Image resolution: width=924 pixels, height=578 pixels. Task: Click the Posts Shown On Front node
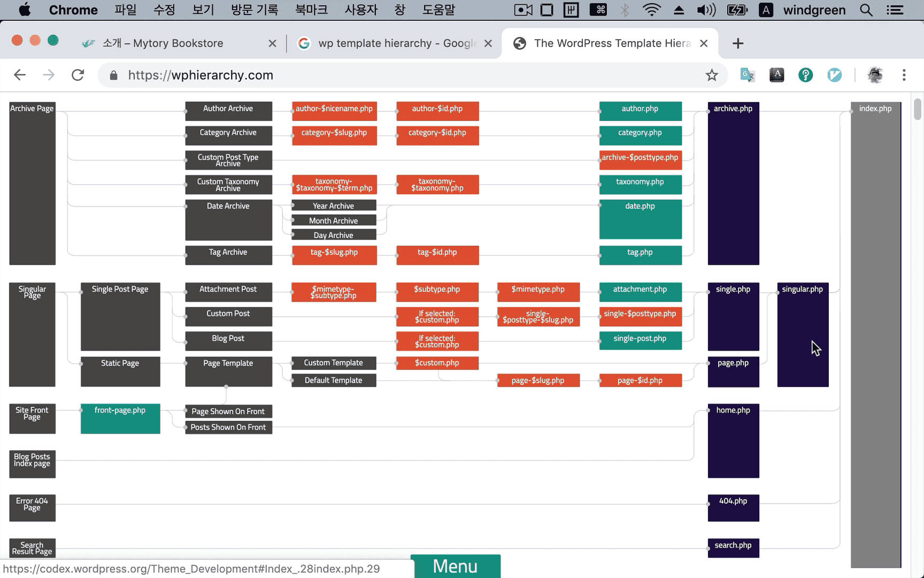click(x=228, y=427)
